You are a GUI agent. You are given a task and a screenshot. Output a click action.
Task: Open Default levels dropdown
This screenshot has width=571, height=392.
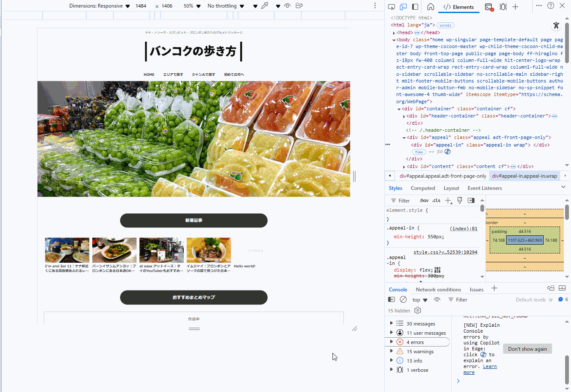(x=534, y=300)
